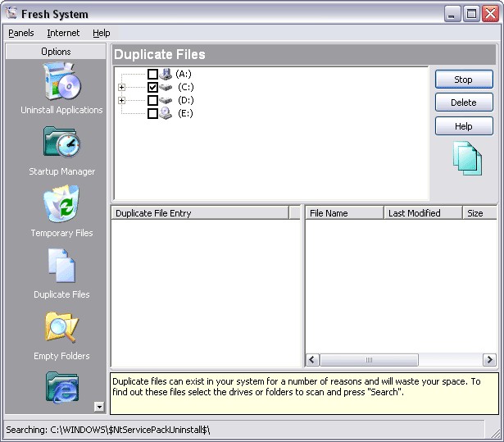The width and height of the screenshot is (504, 442).
Task: Open the Empty Folders magnifier icon
Action: point(61,328)
